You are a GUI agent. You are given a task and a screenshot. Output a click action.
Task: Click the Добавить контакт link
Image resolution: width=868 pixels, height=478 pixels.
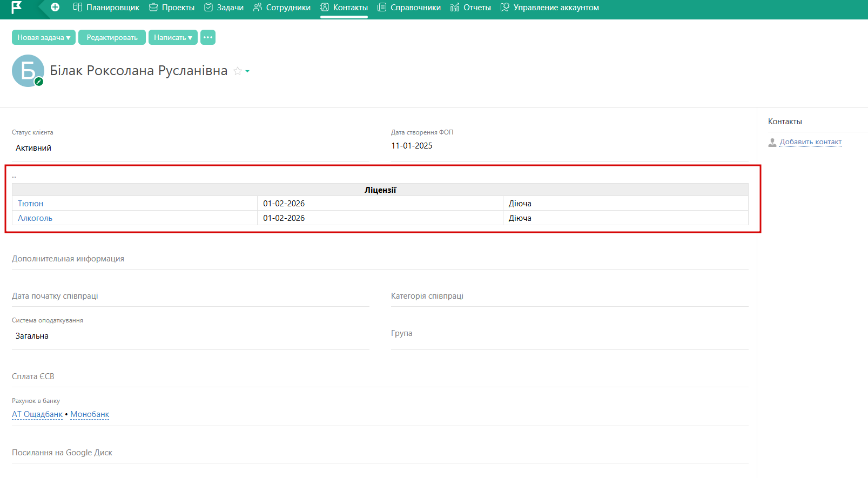[x=811, y=142]
